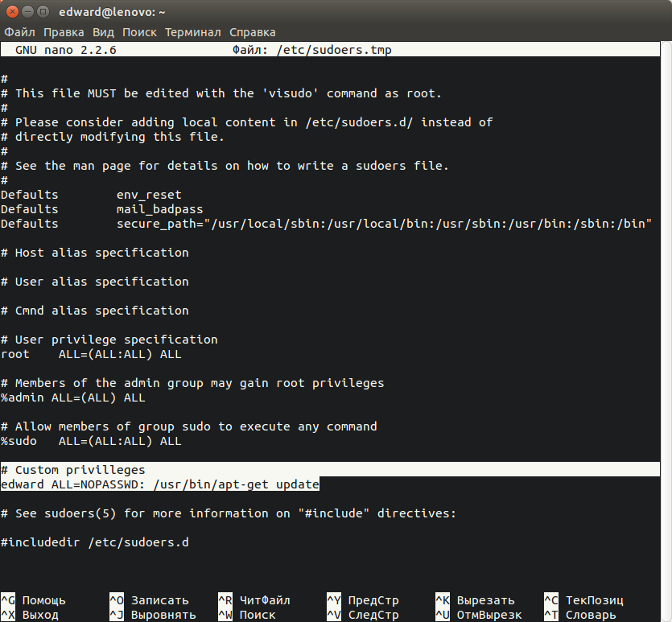Click the window title edward@lenovo: ~
672x622 pixels.
(112, 12)
